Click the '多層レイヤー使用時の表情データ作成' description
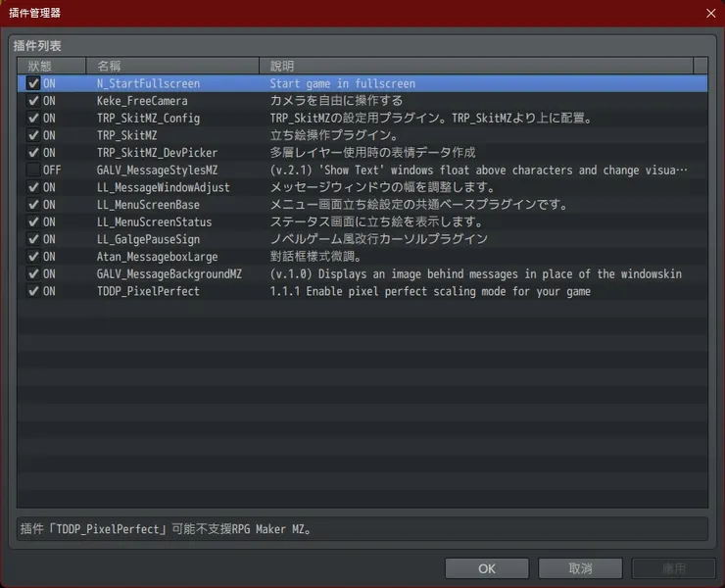 (372, 153)
